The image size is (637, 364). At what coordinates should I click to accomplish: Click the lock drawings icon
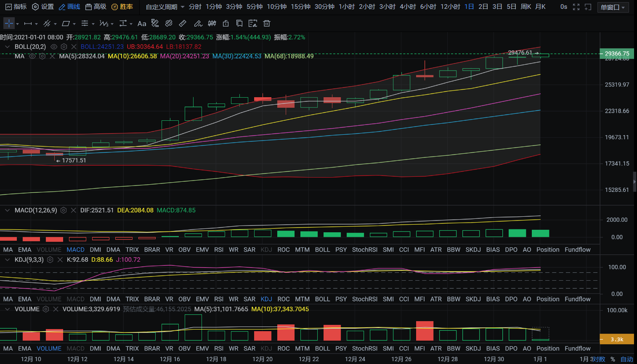click(226, 24)
